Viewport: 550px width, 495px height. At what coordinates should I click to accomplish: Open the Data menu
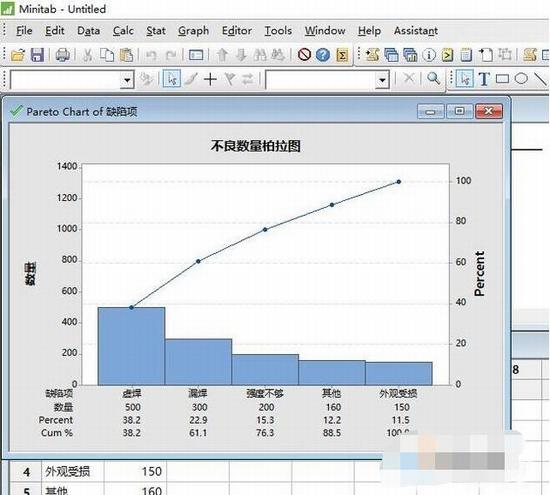point(88,31)
